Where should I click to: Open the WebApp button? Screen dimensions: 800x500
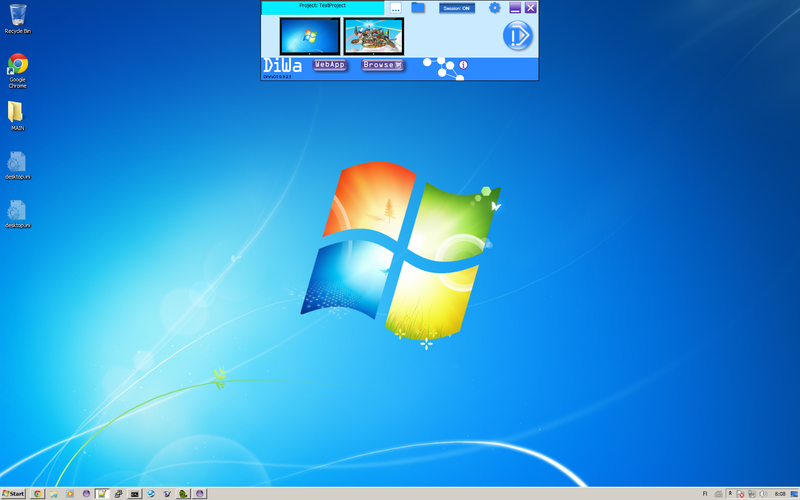click(x=330, y=65)
